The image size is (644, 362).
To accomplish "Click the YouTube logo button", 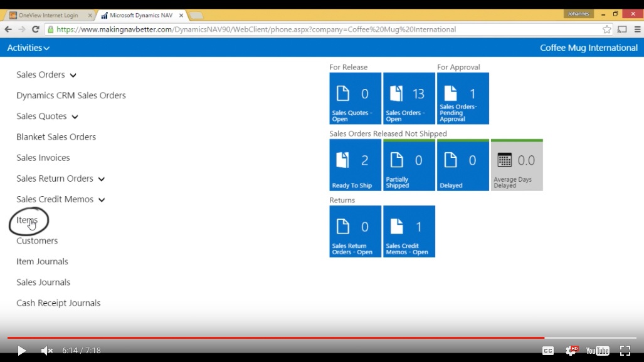I will click(598, 351).
